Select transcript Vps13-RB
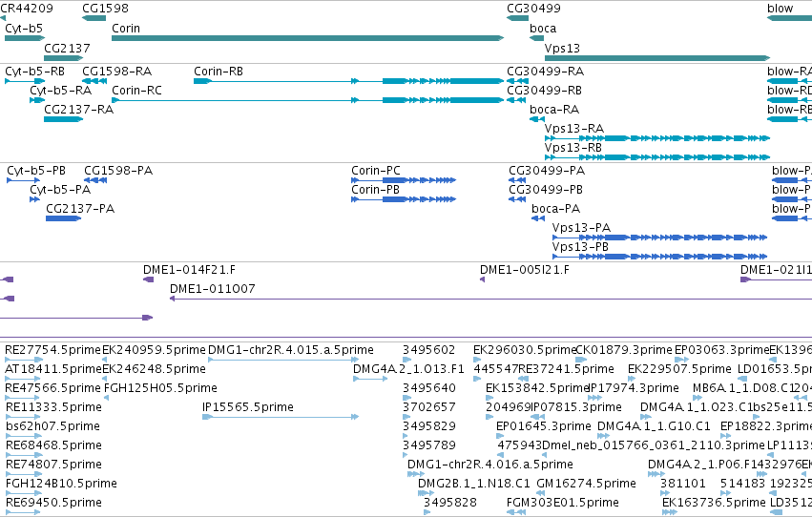812x517 pixels. 657,157
